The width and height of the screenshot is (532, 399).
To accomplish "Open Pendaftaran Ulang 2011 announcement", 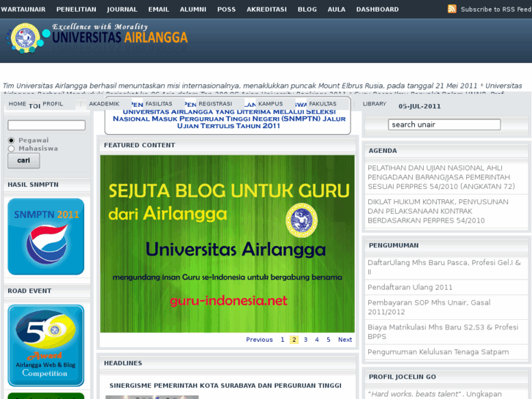I will [410, 287].
